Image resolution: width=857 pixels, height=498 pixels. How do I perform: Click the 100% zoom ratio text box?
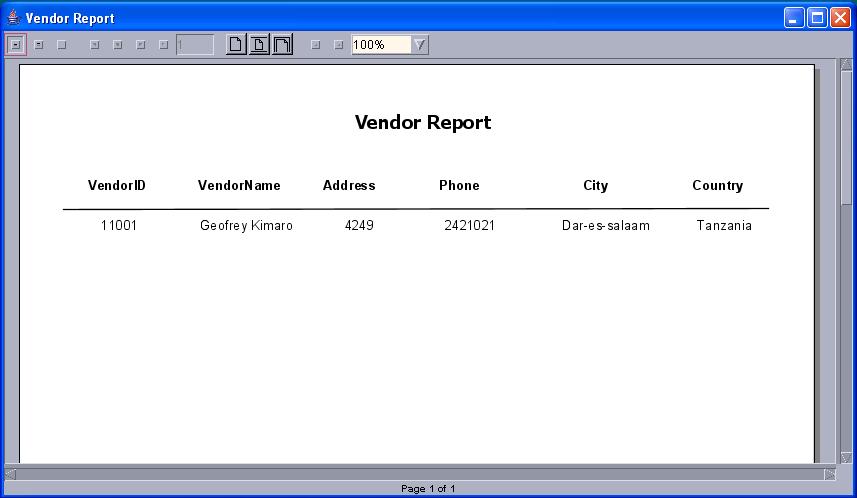[381, 45]
